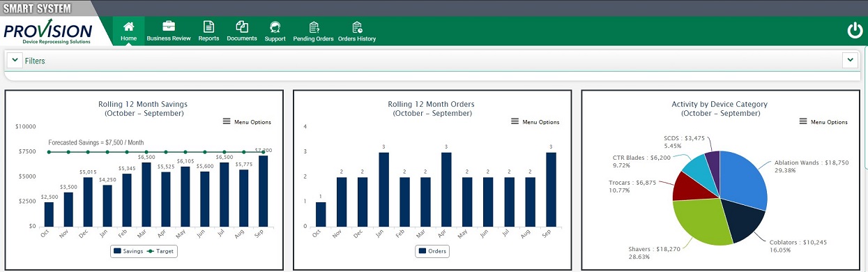
Task: Toggle Orders series in legend
Action: (x=432, y=251)
